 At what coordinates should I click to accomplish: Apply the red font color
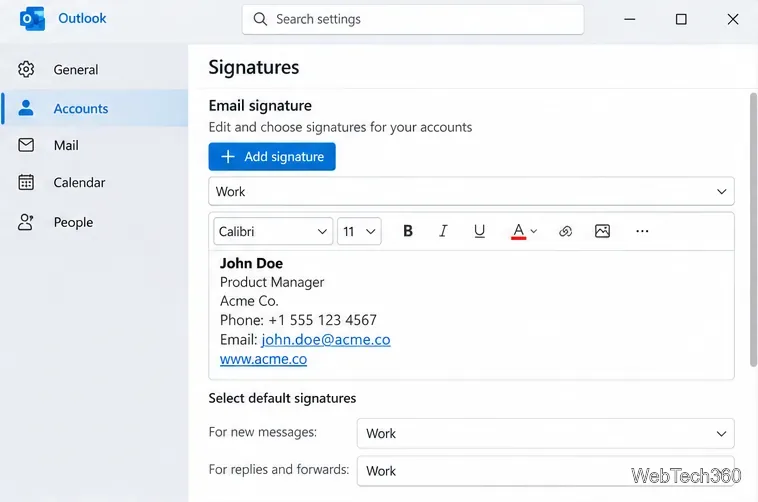pyautogui.click(x=518, y=231)
